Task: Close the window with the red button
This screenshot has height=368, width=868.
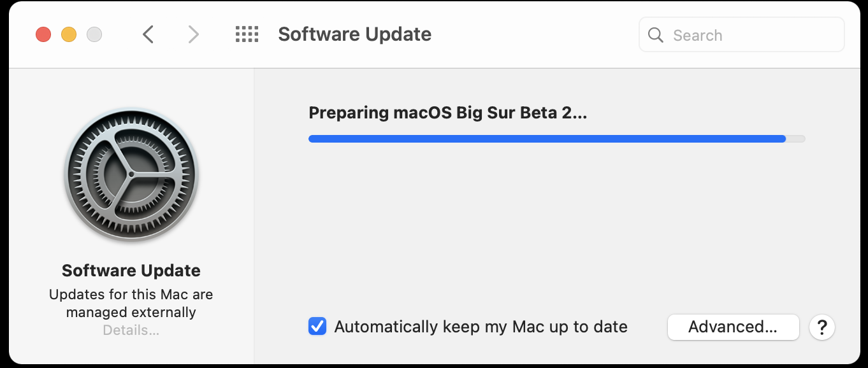Action: 43,34
